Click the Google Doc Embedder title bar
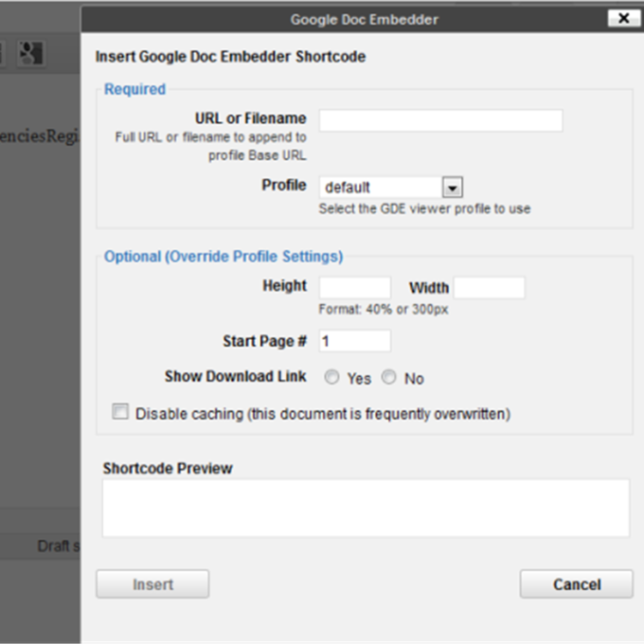This screenshot has width=644, height=644. pos(364,19)
